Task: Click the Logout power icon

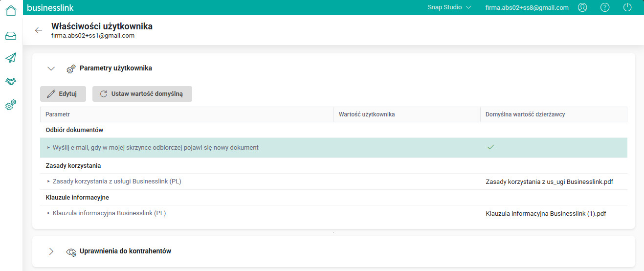Action: click(x=628, y=7)
